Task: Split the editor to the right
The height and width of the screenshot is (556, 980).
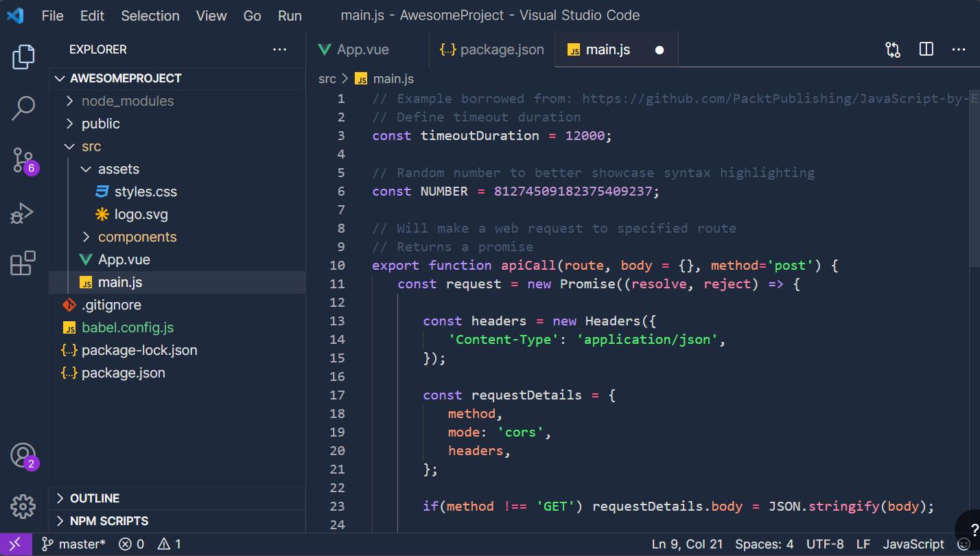Action: pyautogui.click(x=926, y=49)
